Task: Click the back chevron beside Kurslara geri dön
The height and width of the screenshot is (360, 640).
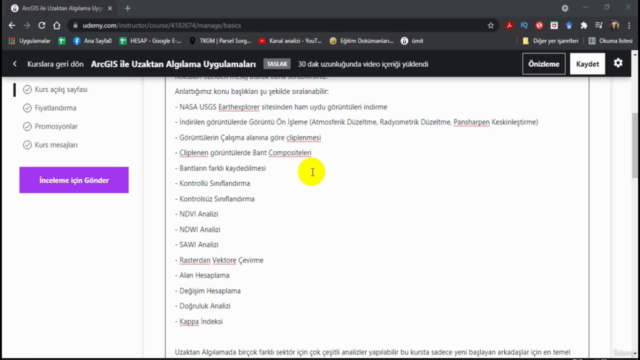Action: (15, 64)
